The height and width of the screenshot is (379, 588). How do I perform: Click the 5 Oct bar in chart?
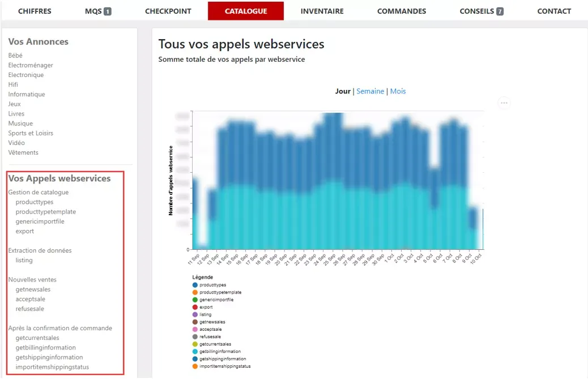click(x=434, y=208)
